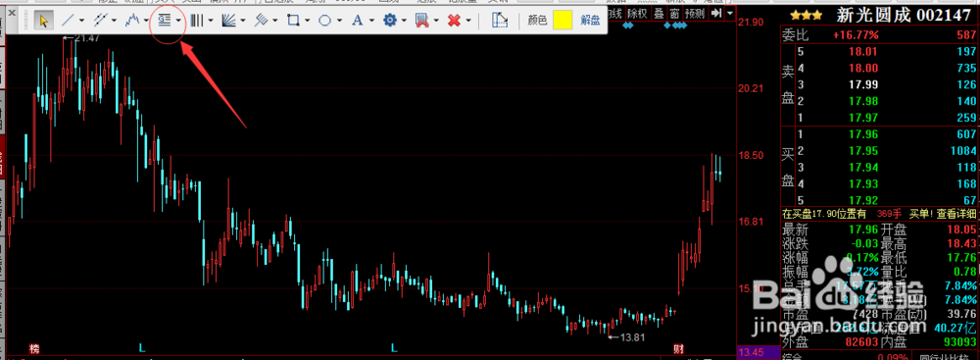Click the 13.81 low price label

[x=631, y=337]
